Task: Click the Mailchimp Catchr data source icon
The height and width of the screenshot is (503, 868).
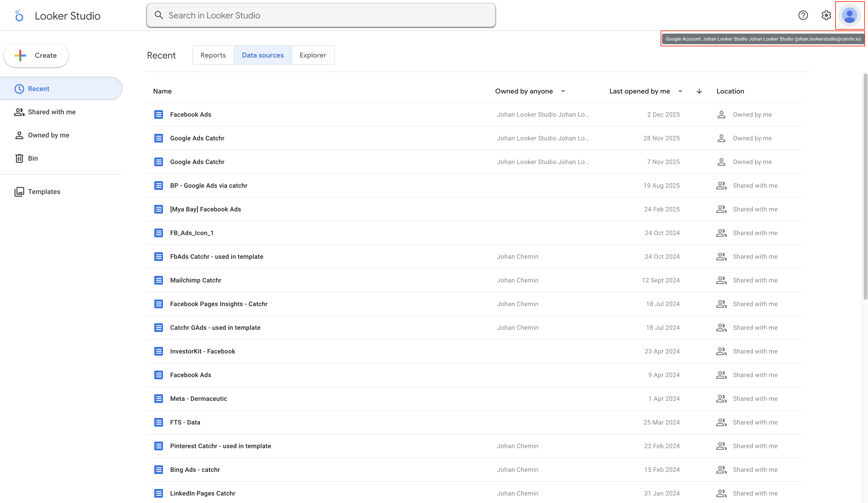Action: pyautogui.click(x=158, y=280)
